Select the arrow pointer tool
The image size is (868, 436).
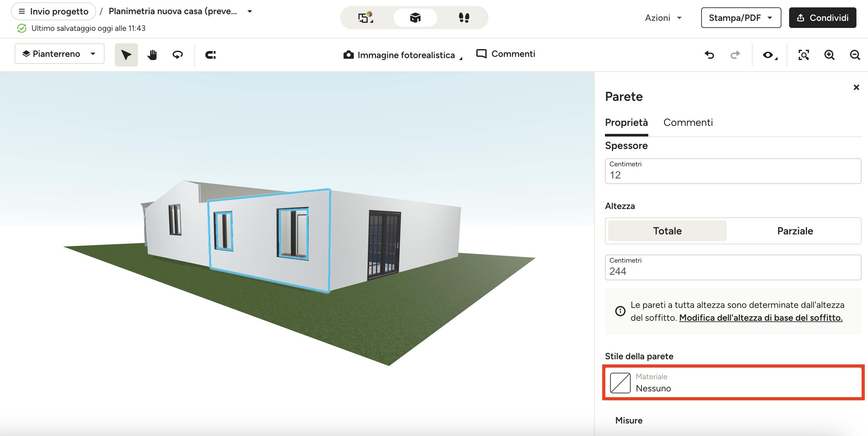[126, 55]
